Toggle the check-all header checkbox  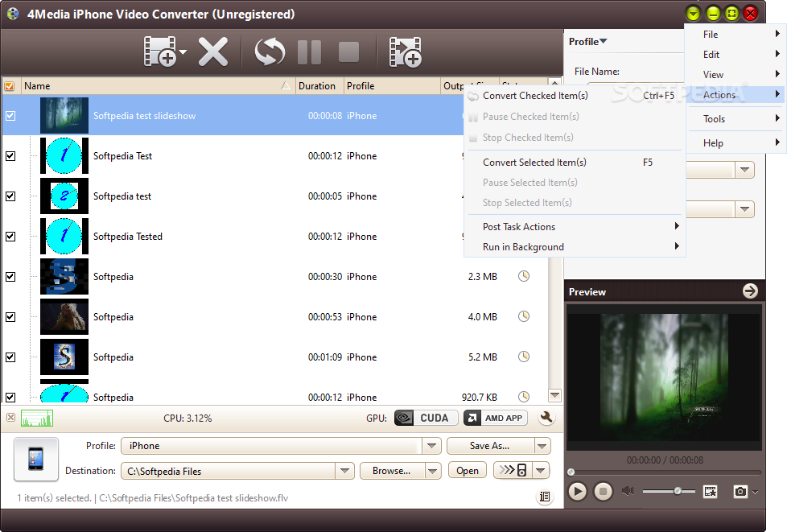pos(10,86)
